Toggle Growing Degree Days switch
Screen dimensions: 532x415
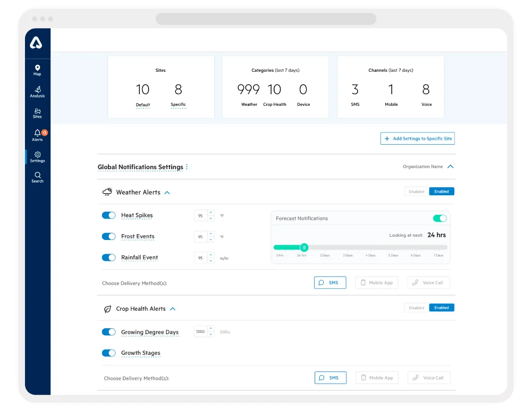coord(108,332)
